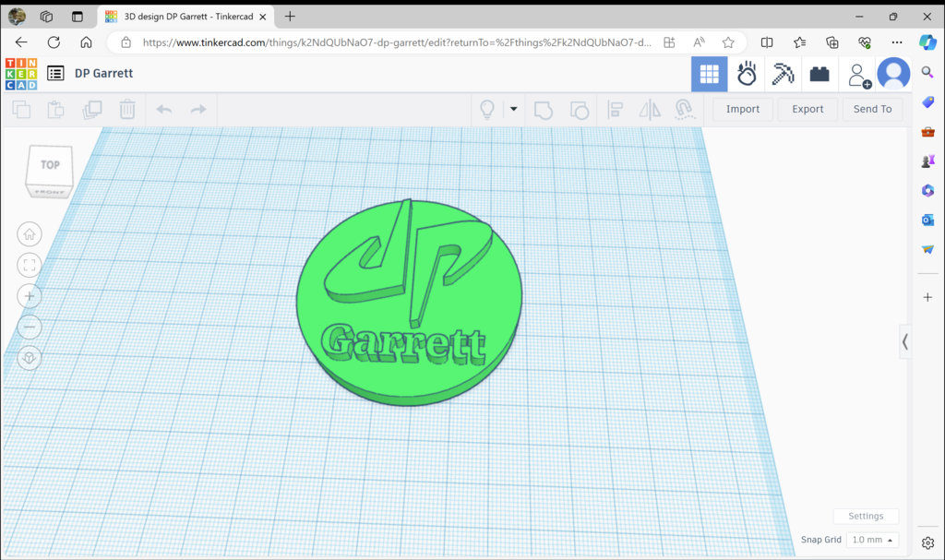Undo the last action

(164, 109)
